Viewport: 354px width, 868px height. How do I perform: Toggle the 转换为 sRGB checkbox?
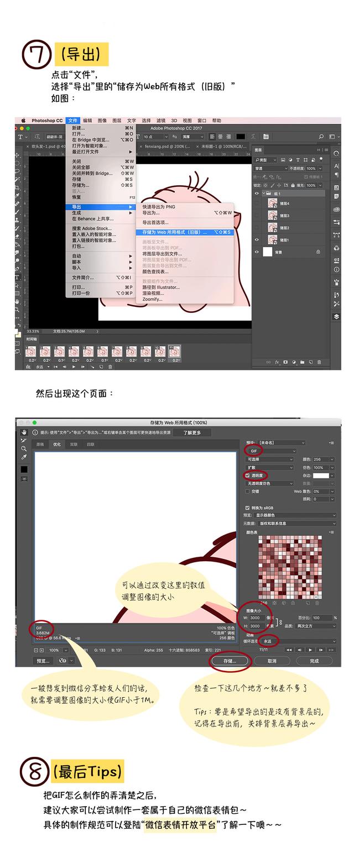(248, 508)
